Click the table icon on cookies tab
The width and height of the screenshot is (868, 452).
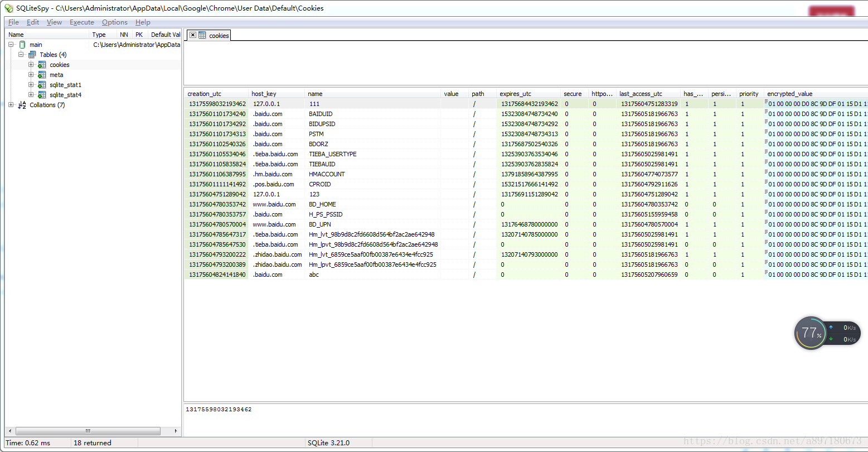click(202, 35)
